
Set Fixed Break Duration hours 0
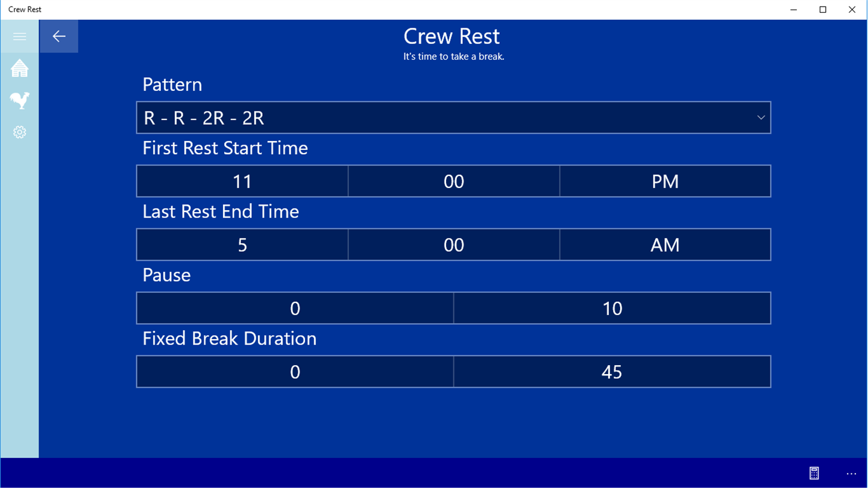tap(295, 372)
